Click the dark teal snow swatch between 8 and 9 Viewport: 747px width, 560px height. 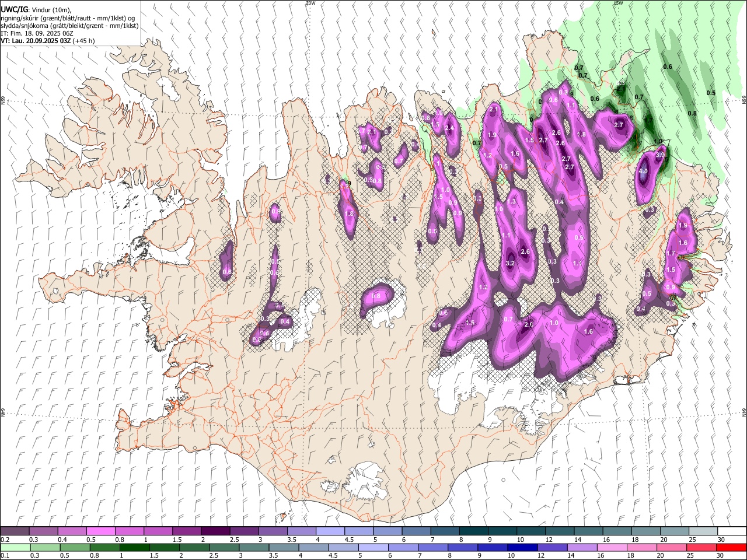click(x=473, y=531)
